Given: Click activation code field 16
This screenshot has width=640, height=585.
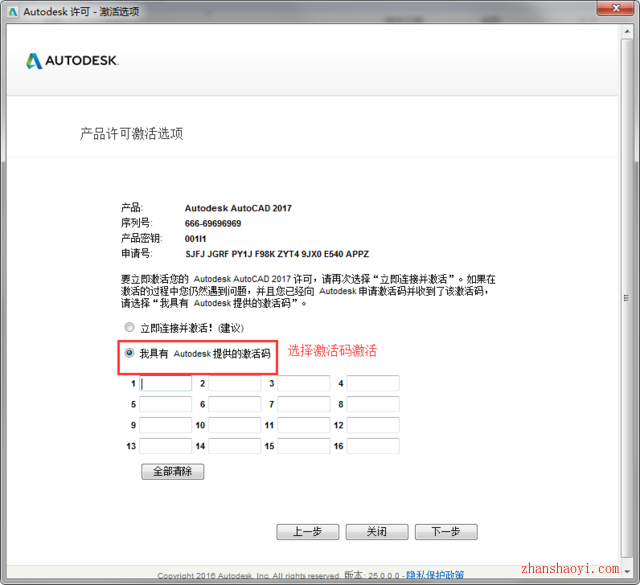Looking at the screenshot, I should pos(373,446).
